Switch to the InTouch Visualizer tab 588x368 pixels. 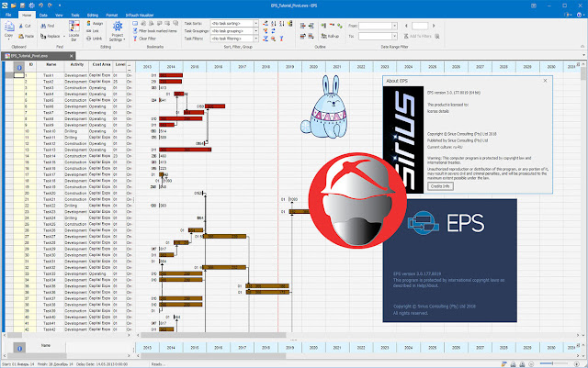tap(140, 15)
